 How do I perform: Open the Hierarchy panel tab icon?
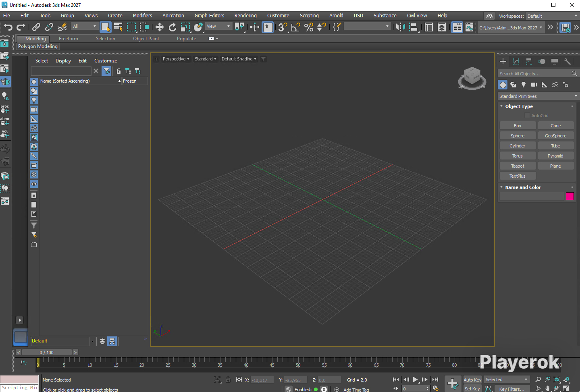529,62
